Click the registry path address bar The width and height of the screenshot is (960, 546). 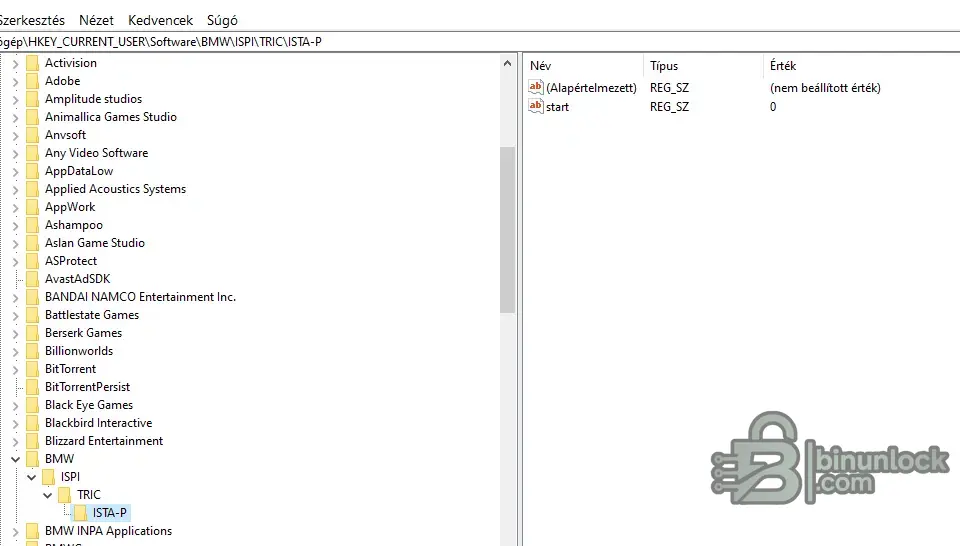(400, 42)
